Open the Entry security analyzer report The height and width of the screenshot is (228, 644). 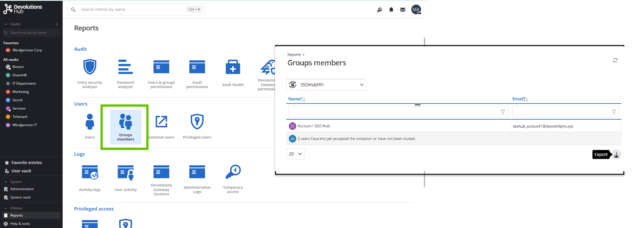(90, 73)
